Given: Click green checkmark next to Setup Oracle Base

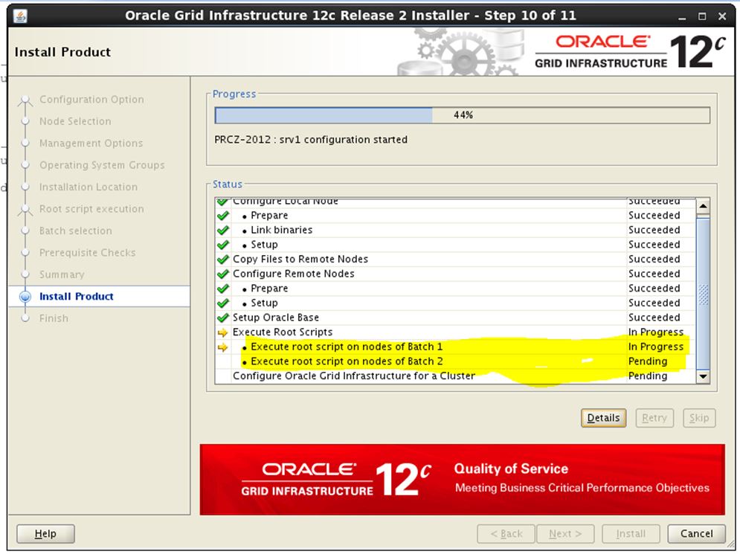Looking at the screenshot, I should (x=222, y=318).
